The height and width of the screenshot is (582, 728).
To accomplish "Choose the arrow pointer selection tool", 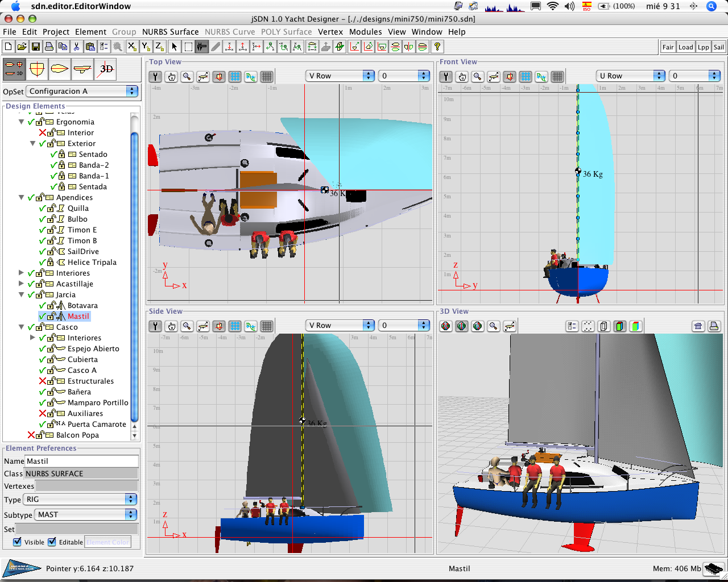I will tap(174, 47).
